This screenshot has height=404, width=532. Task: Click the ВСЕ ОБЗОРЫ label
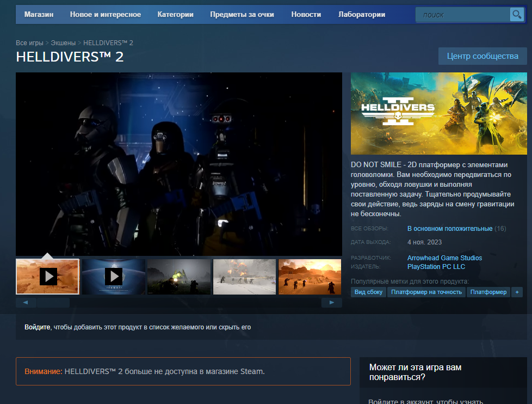pos(369,229)
